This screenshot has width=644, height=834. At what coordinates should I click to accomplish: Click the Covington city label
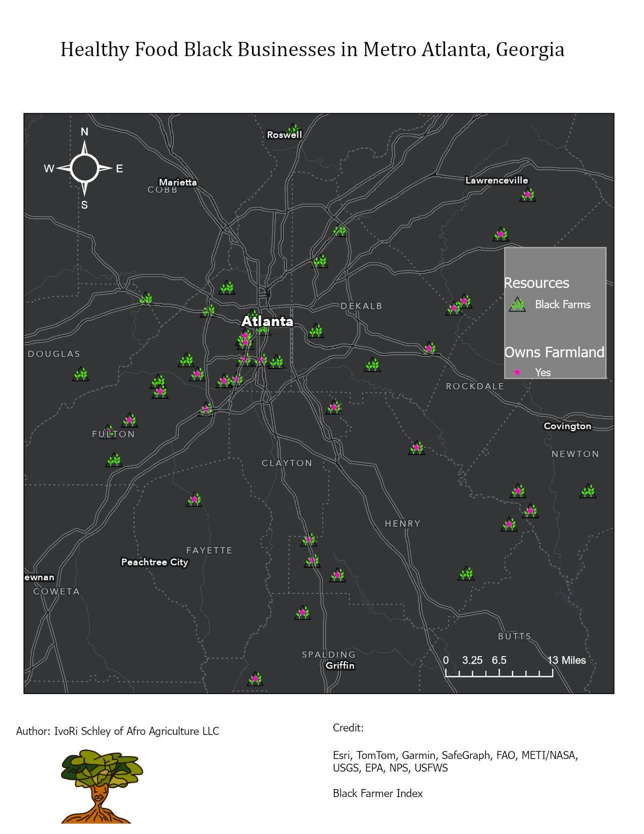point(567,426)
